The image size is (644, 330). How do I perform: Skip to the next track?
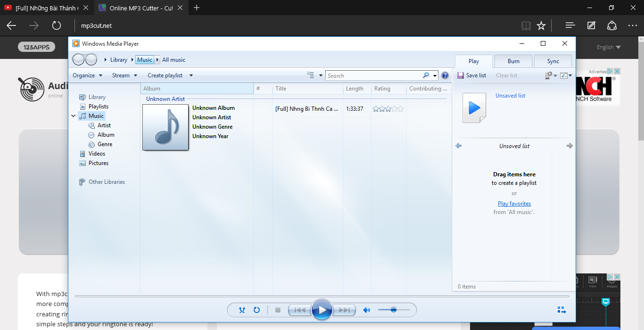click(x=345, y=310)
